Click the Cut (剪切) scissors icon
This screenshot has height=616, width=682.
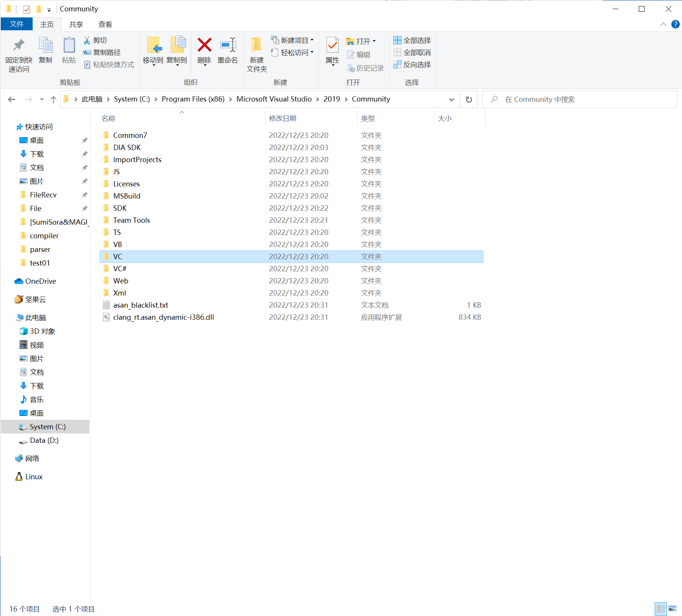87,40
